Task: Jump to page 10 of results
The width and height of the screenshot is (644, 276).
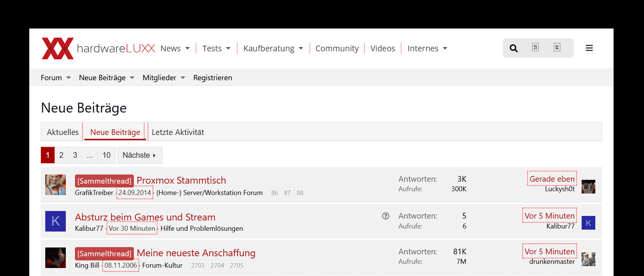Action: pos(107,155)
